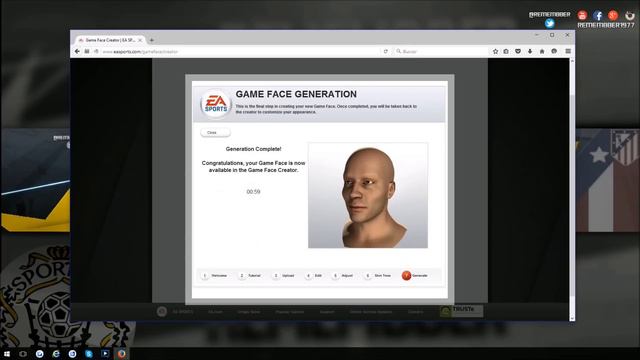
Task: Go to step 3 Upload
Action: (x=284, y=276)
